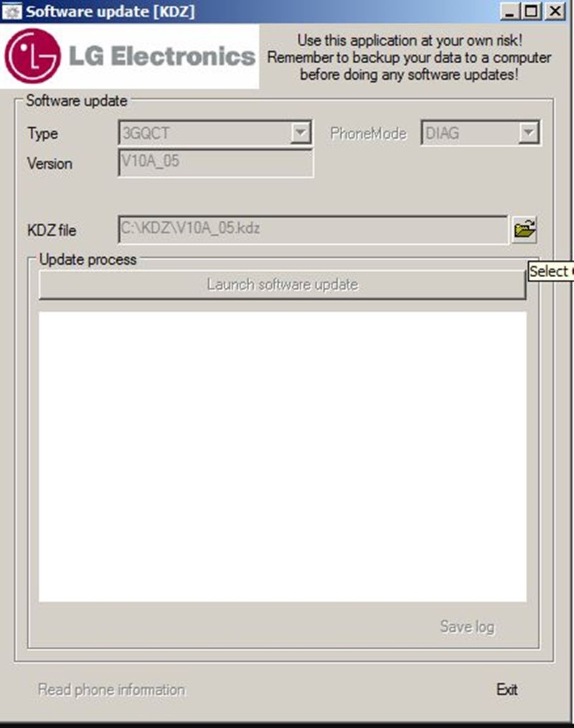Read phone information
The width and height of the screenshot is (574, 728).
pyautogui.click(x=111, y=689)
